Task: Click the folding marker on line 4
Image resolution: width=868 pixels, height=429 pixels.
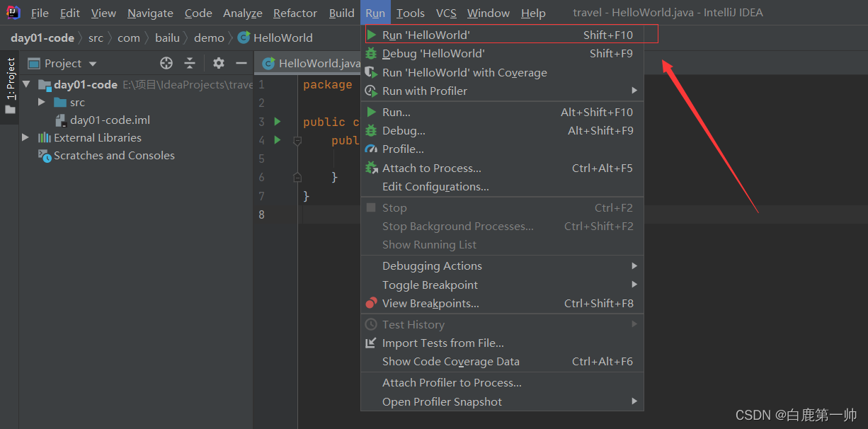Action: point(297,140)
